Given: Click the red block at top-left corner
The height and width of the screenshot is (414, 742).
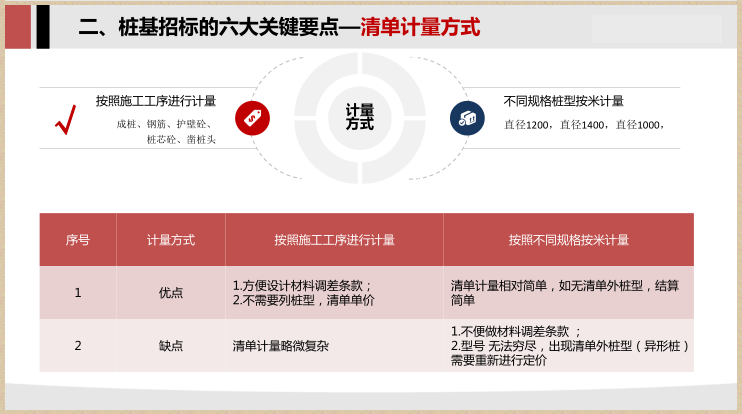Looking at the screenshot, I should pyautogui.click(x=18, y=26).
